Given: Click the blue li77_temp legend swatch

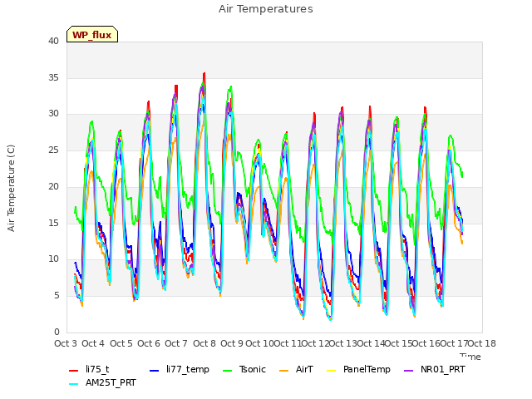Looking at the screenshot, I should point(155,371).
